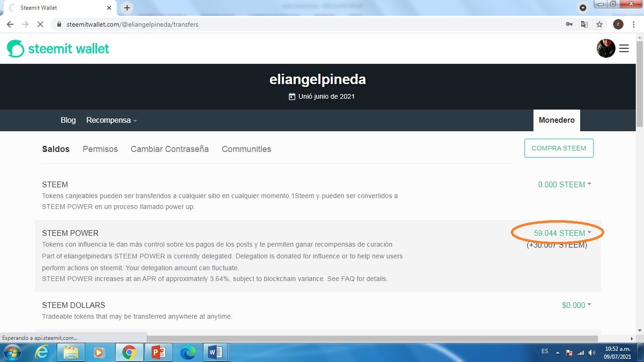Bookmark the page with the star icon

599,24
